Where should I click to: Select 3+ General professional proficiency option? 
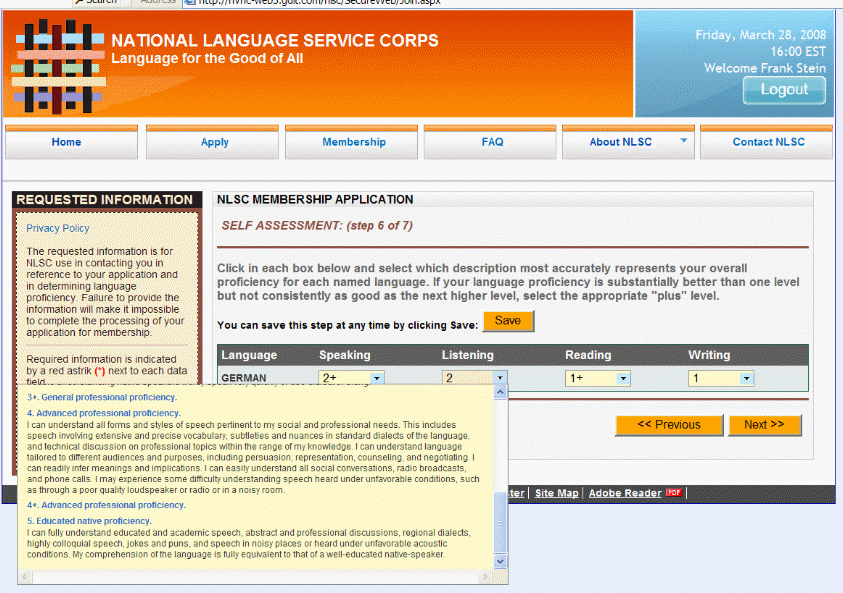(102, 397)
